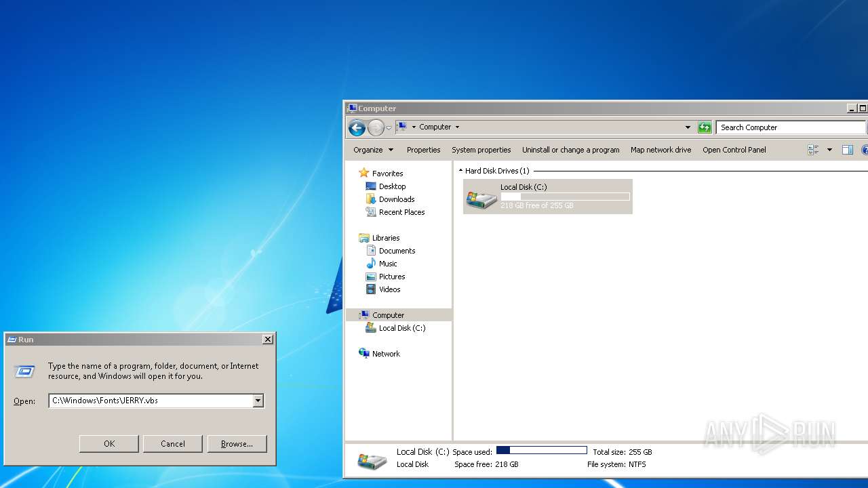Click Browse... in Run dialog

(237, 444)
